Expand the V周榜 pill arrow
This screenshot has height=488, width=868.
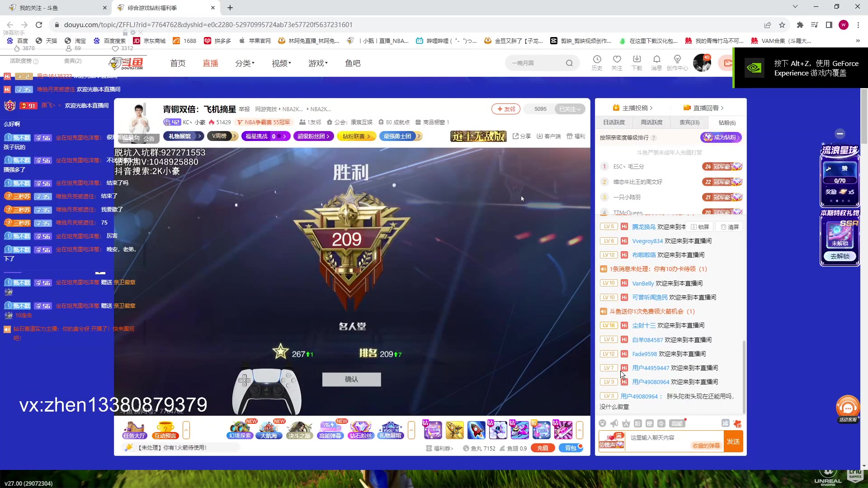pyautogui.click(x=235, y=136)
